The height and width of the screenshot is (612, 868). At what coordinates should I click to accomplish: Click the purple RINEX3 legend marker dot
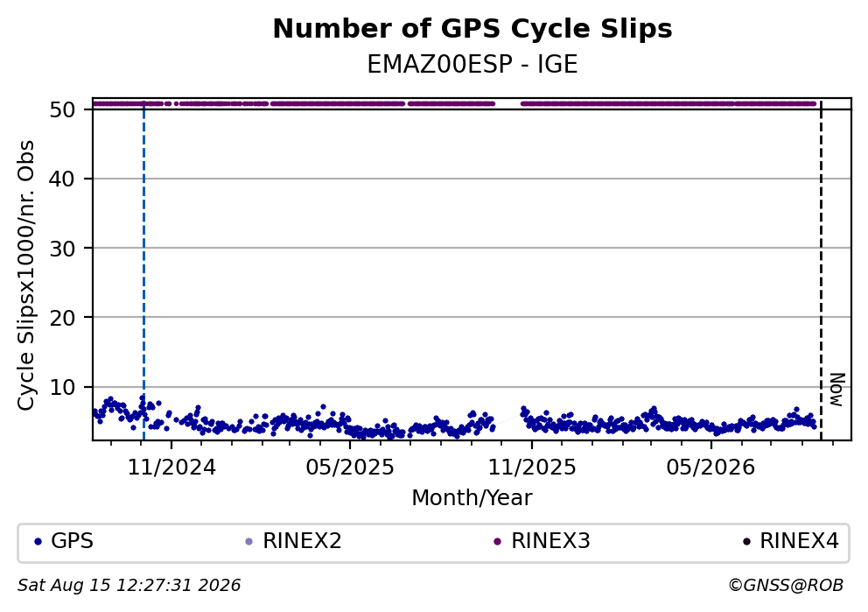497,542
